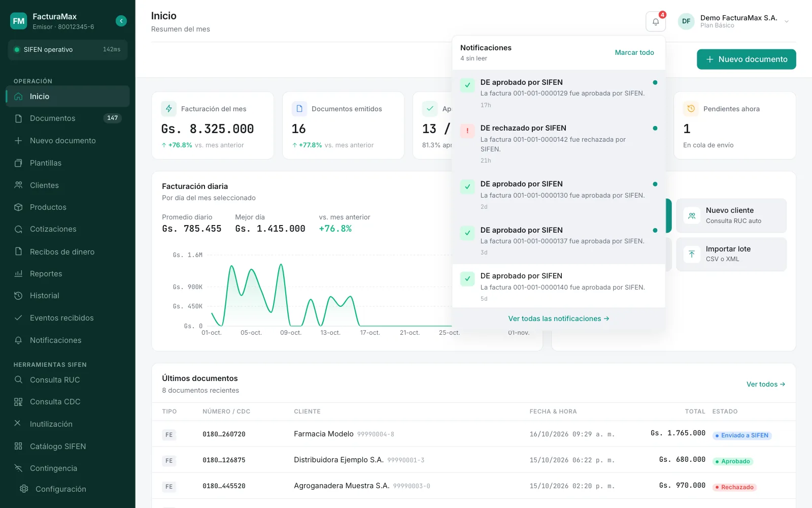The image size is (812, 508).
Task: Go to Clientes in sidebar
Action: click(67, 185)
